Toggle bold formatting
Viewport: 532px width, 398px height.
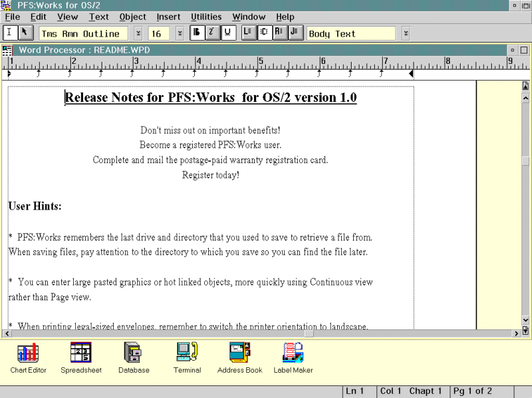tap(197, 33)
